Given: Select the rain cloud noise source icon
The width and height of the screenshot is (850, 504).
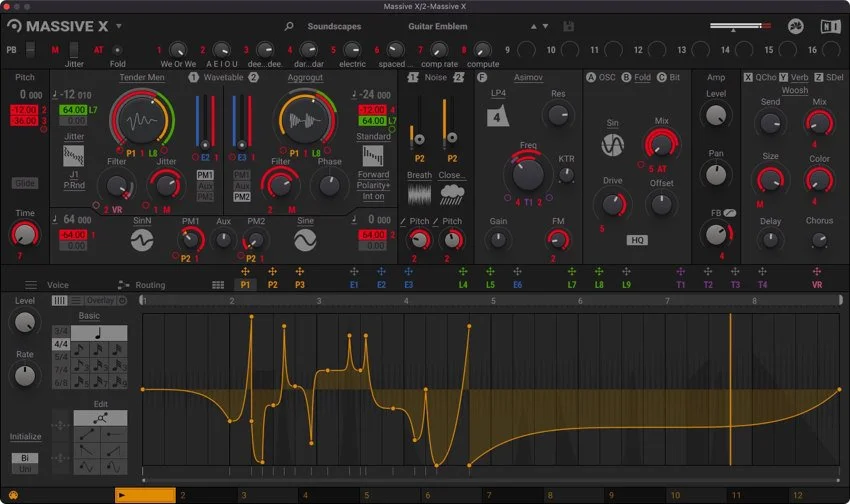Looking at the screenshot, I should click(x=452, y=195).
